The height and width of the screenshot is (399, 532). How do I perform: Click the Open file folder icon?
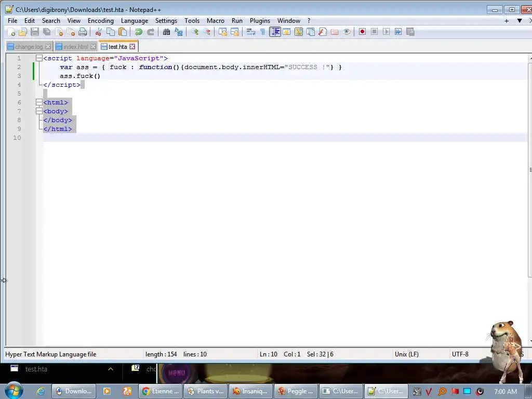(x=23, y=32)
